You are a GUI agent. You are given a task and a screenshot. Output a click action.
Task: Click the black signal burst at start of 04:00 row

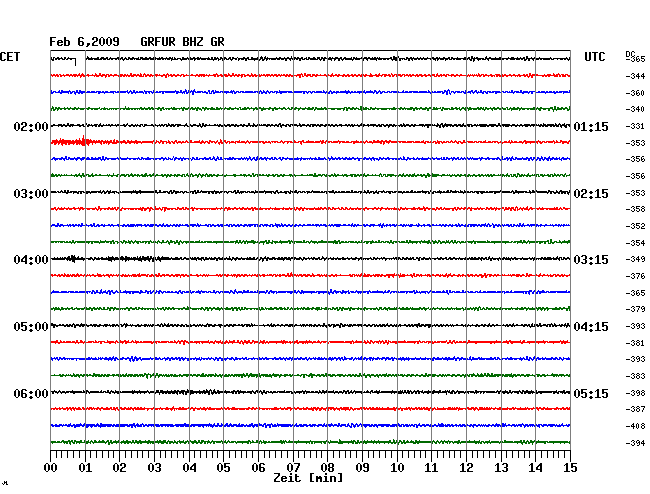[73, 259]
